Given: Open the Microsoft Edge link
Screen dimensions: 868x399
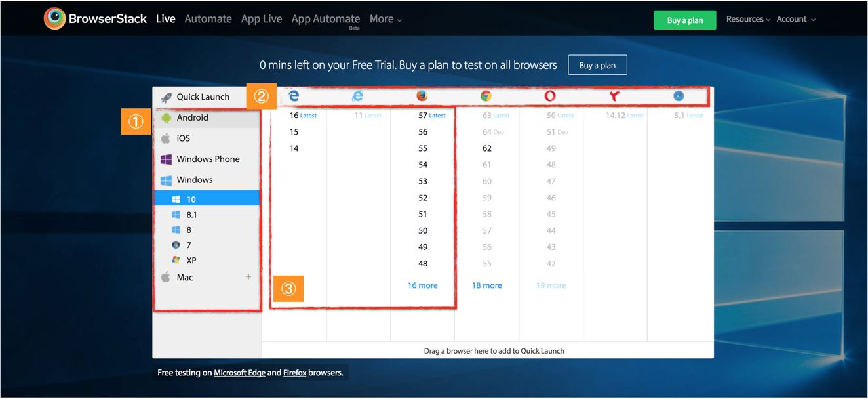Looking at the screenshot, I should point(239,373).
